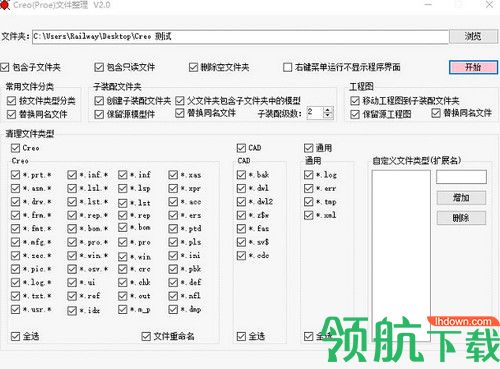Toggle the *.crc checkbox
The height and width of the screenshot is (369, 500).
[123, 269]
